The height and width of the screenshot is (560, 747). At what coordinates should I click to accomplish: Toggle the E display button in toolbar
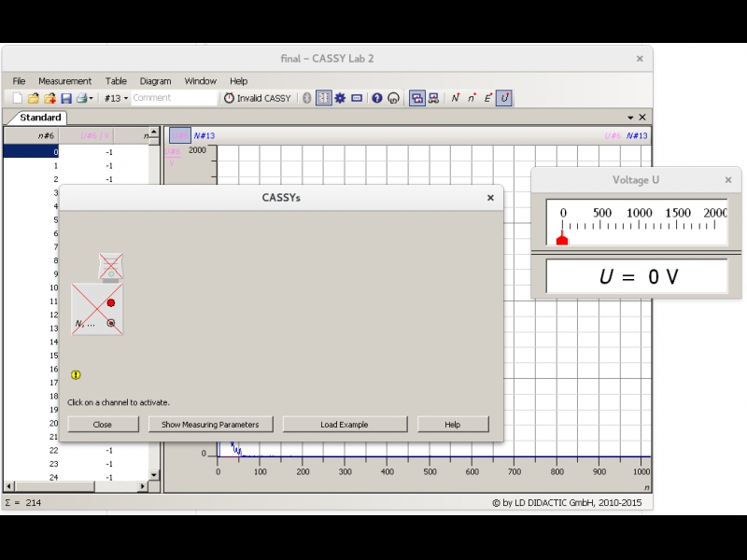click(x=487, y=98)
